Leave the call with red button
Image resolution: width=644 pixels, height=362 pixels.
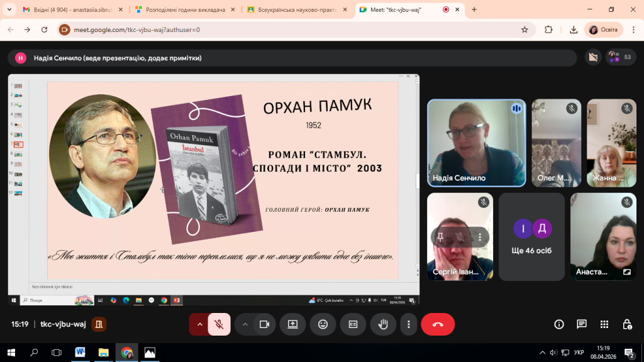[x=438, y=324]
